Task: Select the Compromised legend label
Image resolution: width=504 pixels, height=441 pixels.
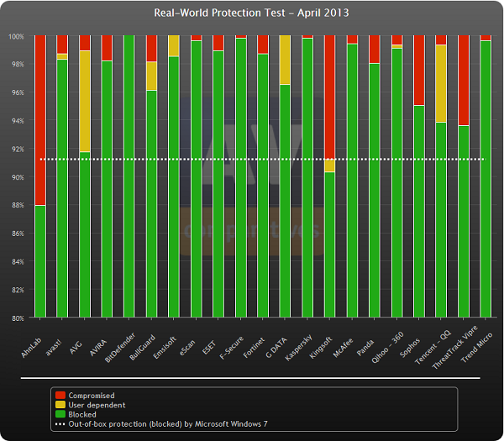Action: click(x=92, y=396)
